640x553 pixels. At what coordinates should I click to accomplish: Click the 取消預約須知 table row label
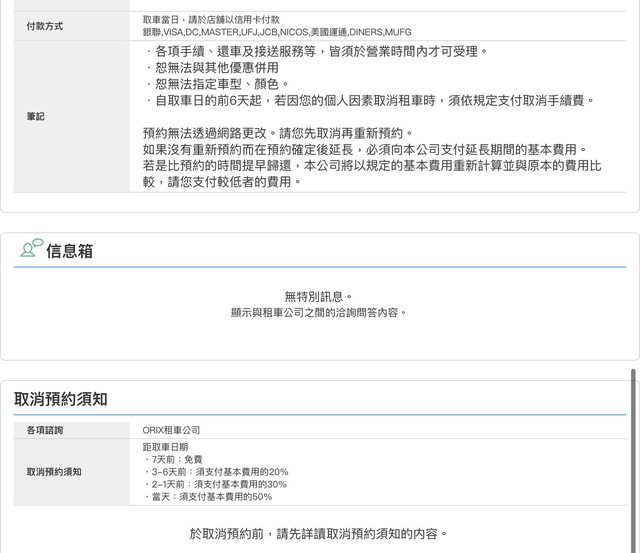click(x=54, y=471)
